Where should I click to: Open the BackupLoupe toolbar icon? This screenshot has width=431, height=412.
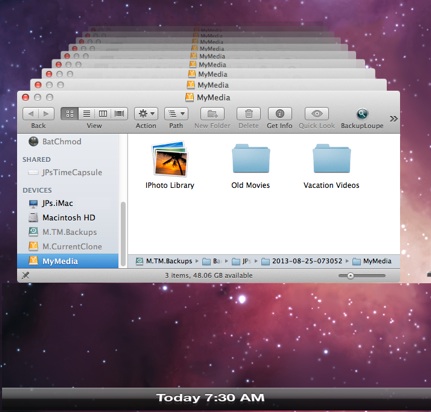click(362, 114)
